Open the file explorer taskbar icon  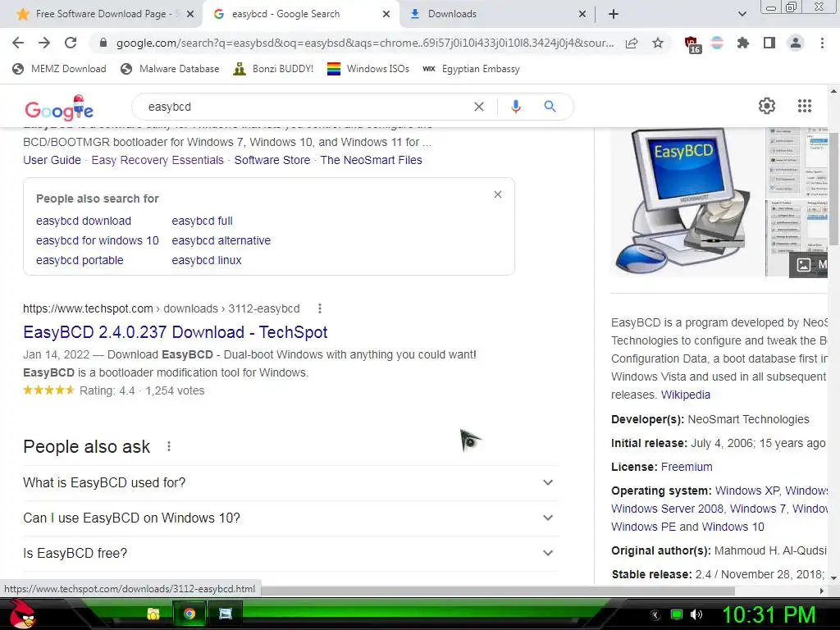(x=153, y=614)
